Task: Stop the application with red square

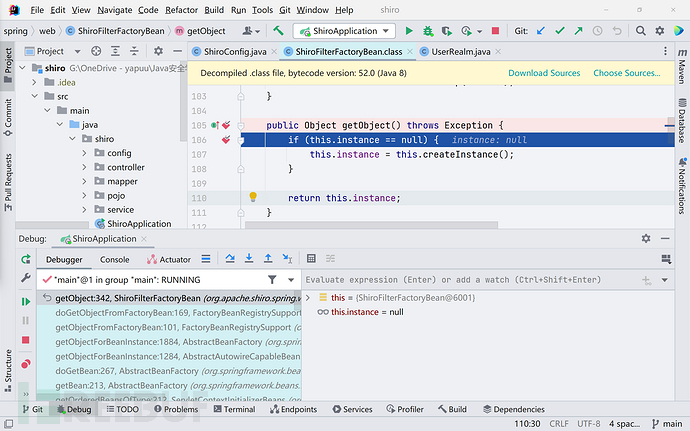Action: tap(495, 31)
